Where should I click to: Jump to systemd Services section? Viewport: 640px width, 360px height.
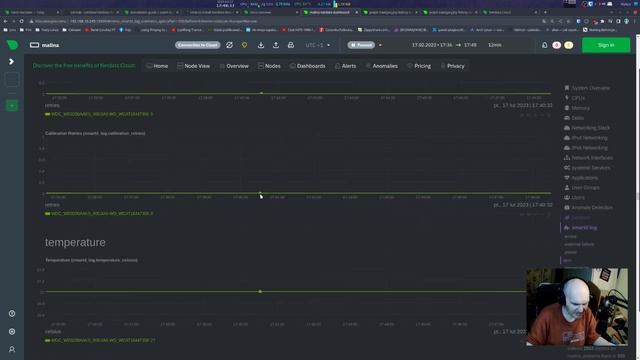587,168
